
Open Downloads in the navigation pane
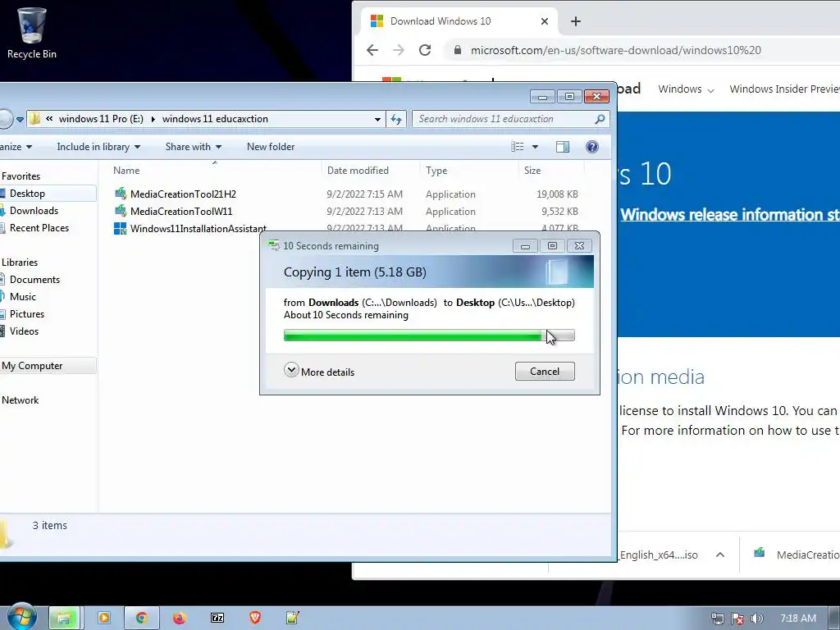click(x=33, y=211)
